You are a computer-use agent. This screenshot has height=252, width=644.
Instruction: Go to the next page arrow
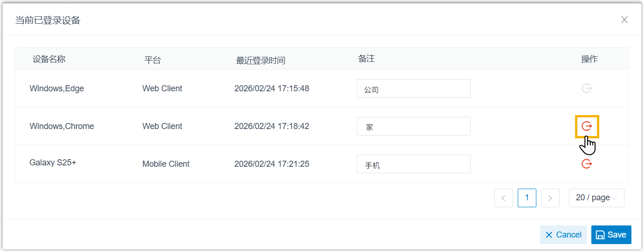(x=550, y=198)
